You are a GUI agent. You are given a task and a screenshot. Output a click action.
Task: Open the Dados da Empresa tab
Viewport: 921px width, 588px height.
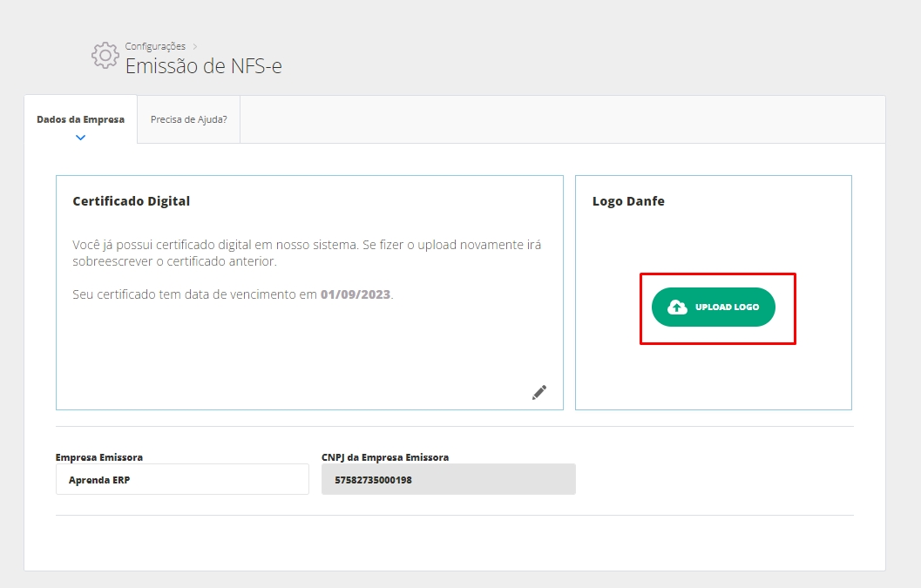tap(80, 119)
